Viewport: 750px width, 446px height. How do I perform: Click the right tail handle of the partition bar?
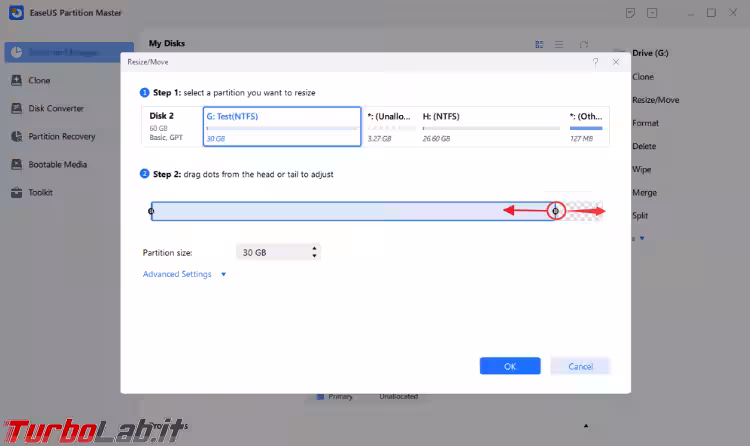pos(556,211)
